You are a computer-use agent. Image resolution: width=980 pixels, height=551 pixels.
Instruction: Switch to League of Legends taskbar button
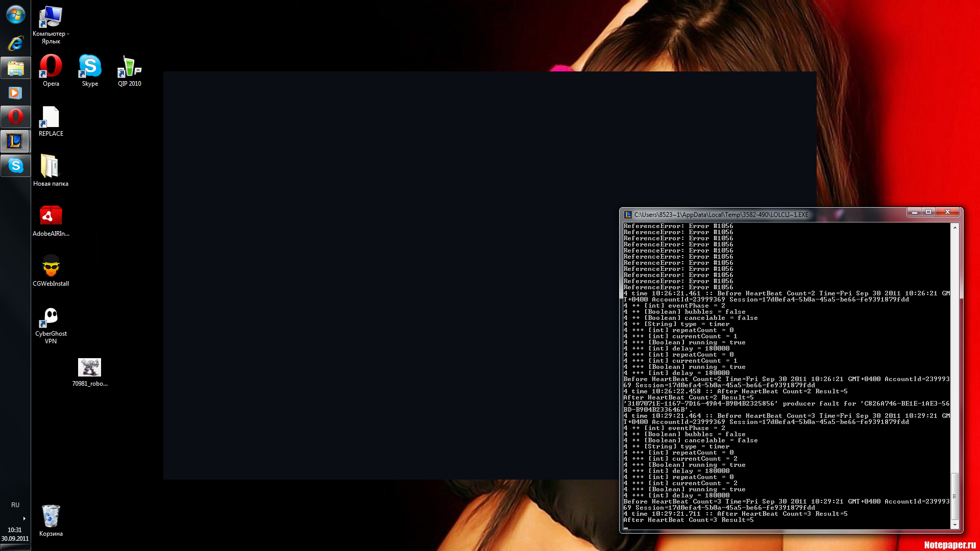click(x=15, y=141)
